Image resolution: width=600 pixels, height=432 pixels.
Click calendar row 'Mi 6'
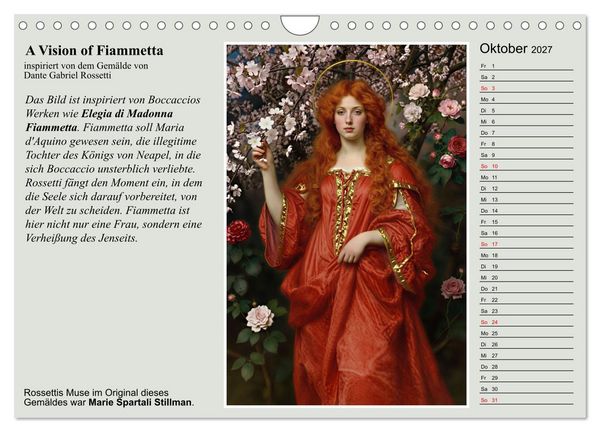(x=527, y=121)
